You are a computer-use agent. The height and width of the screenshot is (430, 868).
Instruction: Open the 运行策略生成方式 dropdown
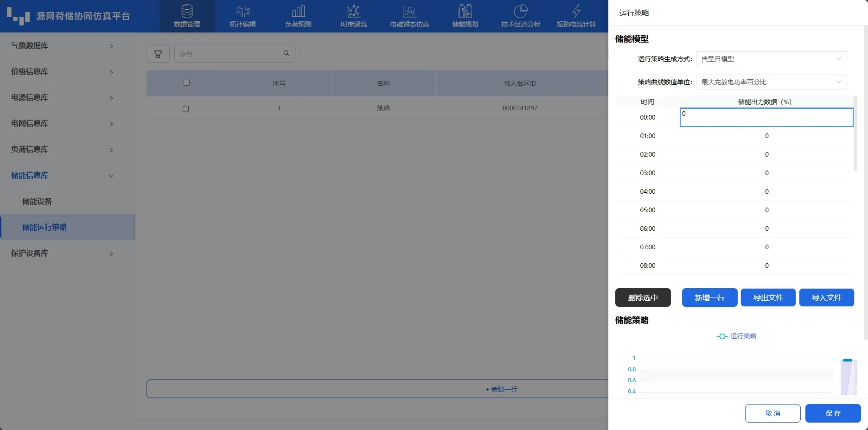(x=771, y=59)
